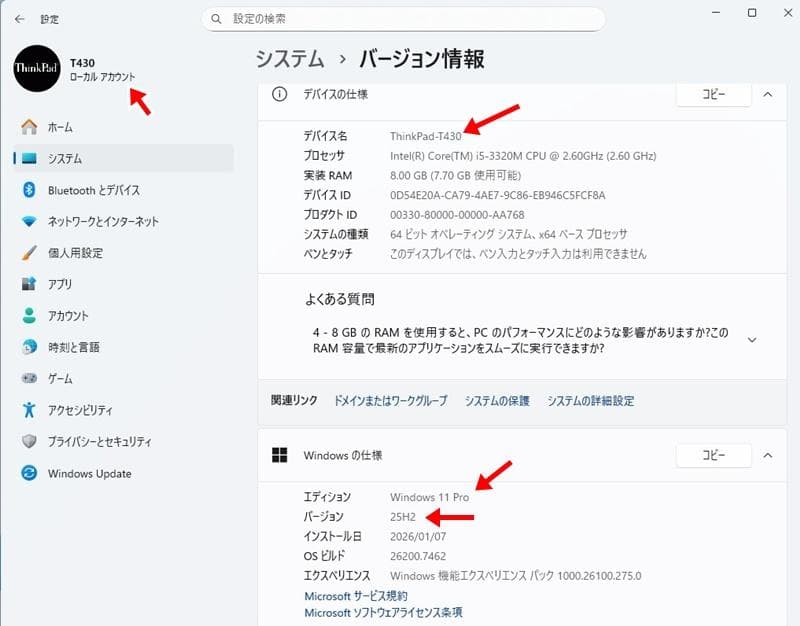Click システムの詳細設定 link
800x626 pixels.
(x=590, y=400)
